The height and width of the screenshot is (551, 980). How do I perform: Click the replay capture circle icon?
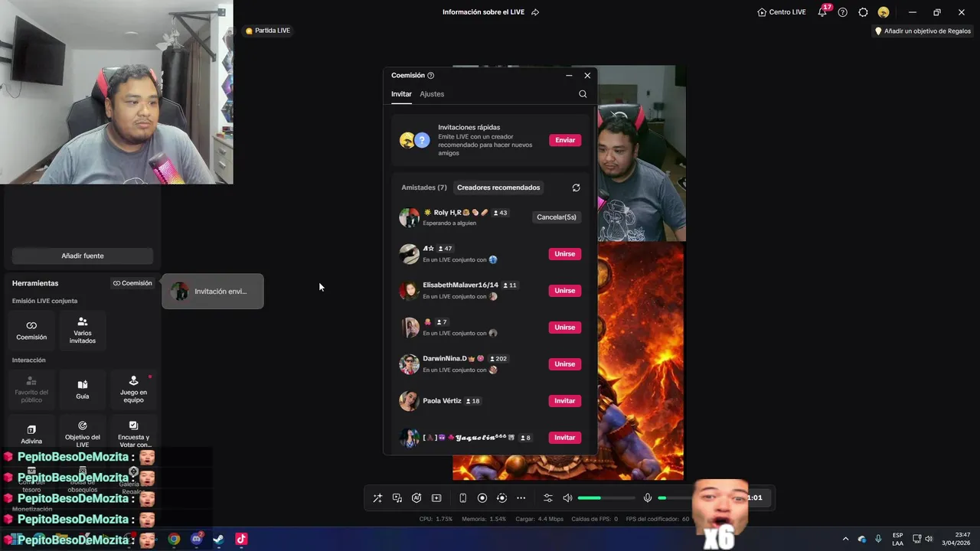(501, 498)
